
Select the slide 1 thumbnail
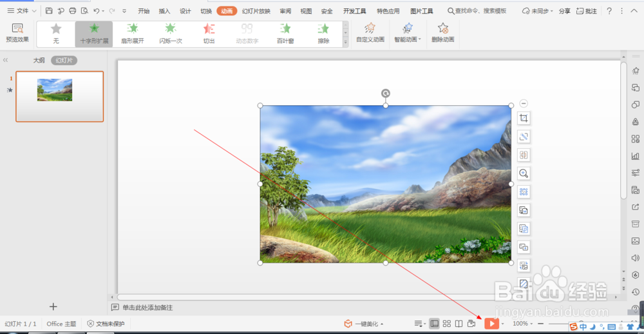click(x=59, y=97)
